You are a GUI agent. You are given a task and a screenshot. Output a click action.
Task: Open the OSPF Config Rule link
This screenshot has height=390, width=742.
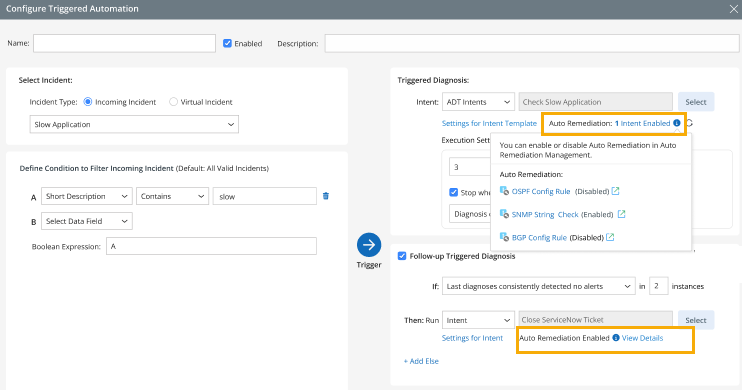point(541,191)
